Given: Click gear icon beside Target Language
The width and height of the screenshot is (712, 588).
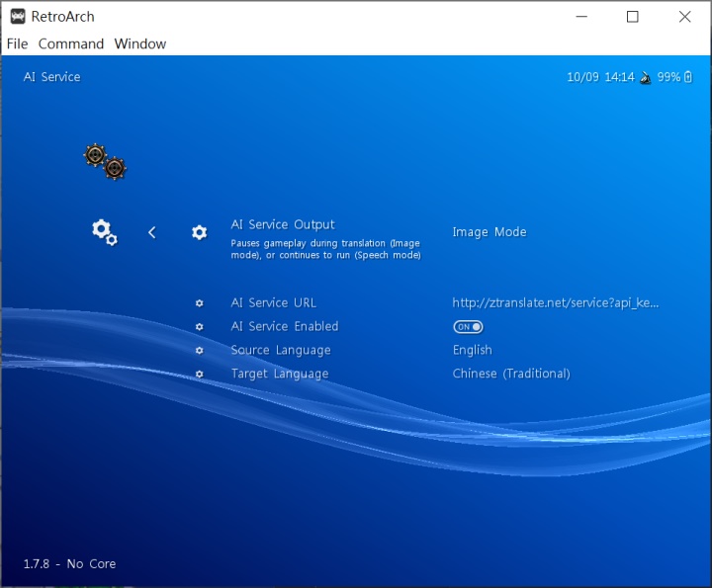Looking at the screenshot, I should point(200,374).
